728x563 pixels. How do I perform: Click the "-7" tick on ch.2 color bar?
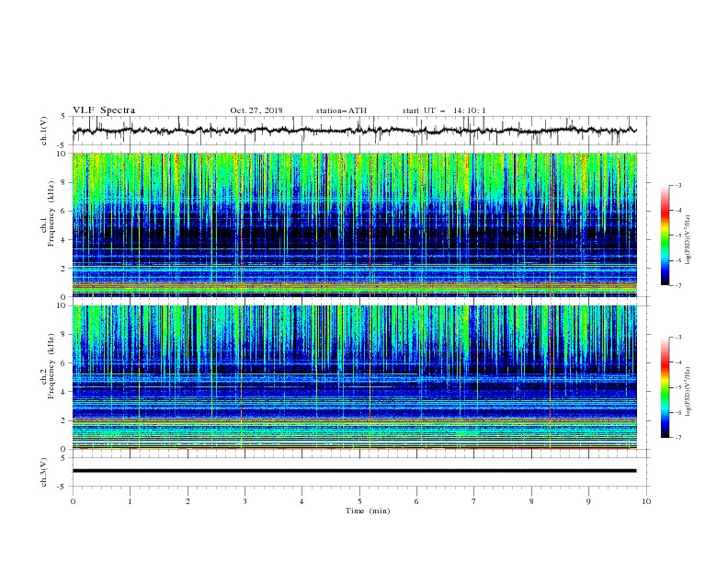[677, 437]
